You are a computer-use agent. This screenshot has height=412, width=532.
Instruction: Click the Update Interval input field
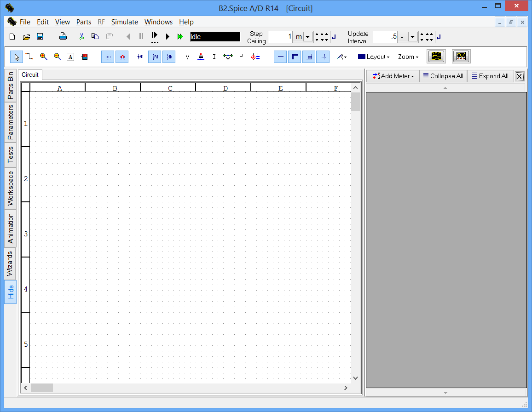pyautogui.click(x=385, y=37)
